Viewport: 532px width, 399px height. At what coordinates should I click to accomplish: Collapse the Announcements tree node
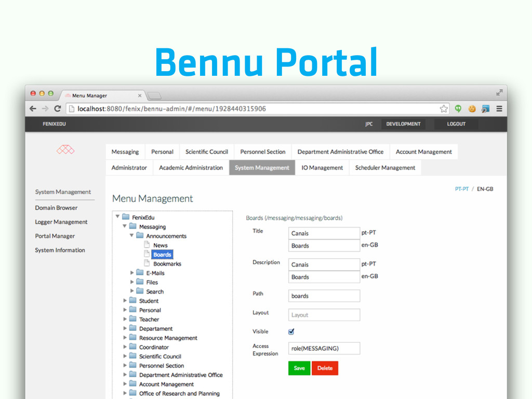point(131,235)
